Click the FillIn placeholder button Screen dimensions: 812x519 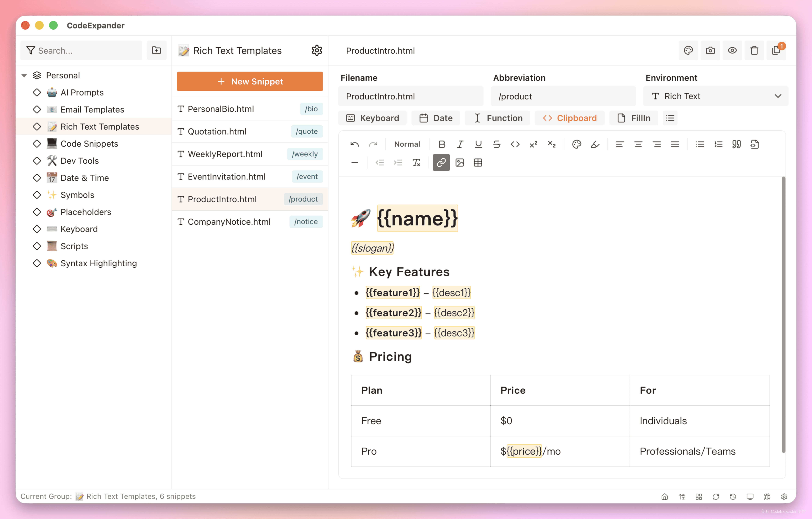point(633,118)
